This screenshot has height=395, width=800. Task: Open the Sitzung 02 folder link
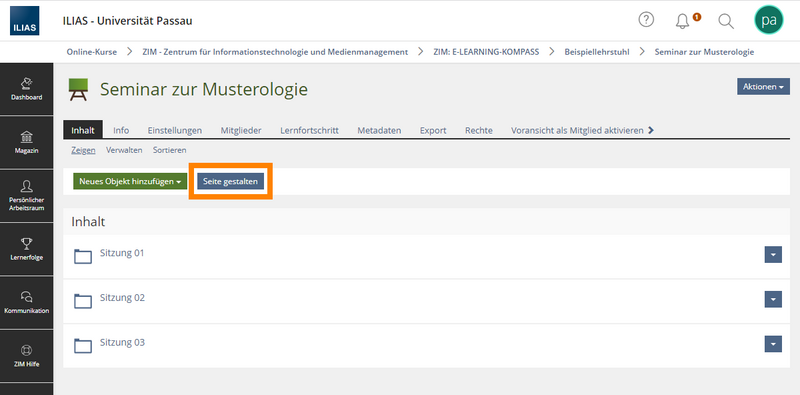pyautogui.click(x=122, y=298)
